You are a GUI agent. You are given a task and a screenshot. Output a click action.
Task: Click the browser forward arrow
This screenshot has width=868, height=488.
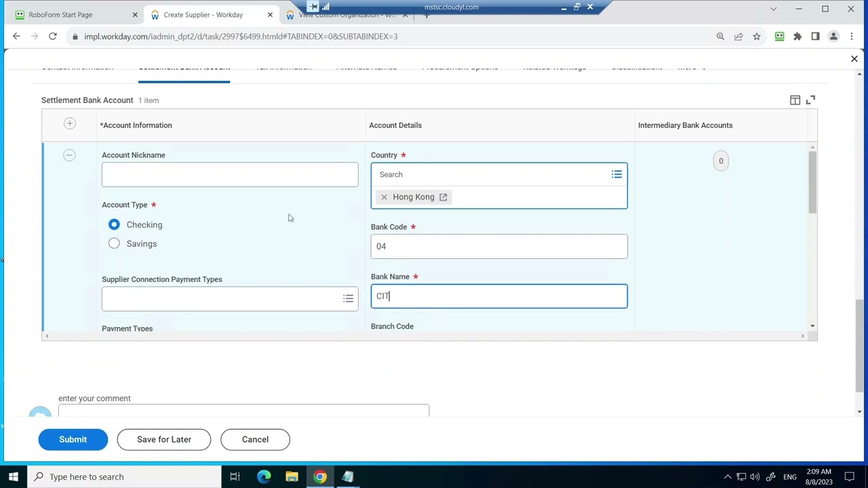click(35, 37)
